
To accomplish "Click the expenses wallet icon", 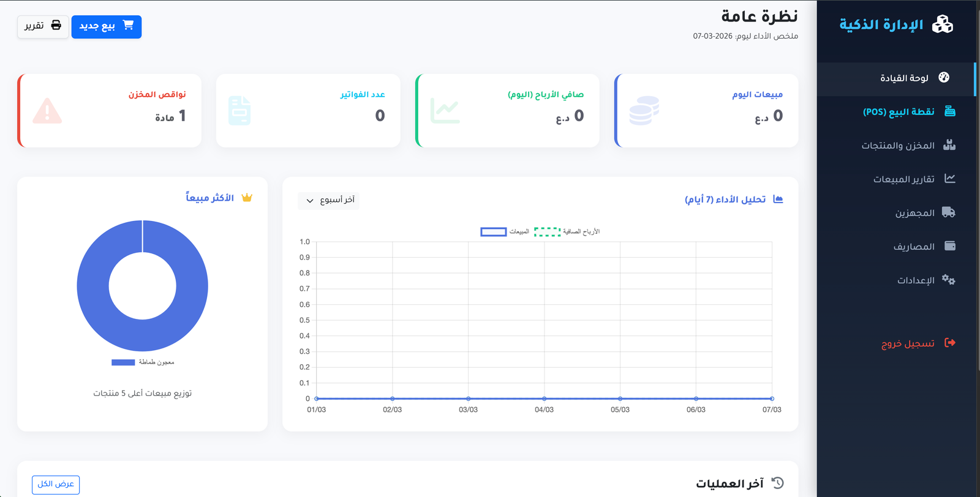I will pyautogui.click(x=949, y=246).
